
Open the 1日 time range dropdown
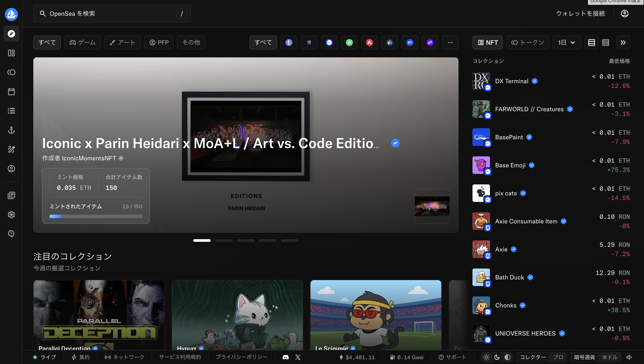tap(566, 42)
